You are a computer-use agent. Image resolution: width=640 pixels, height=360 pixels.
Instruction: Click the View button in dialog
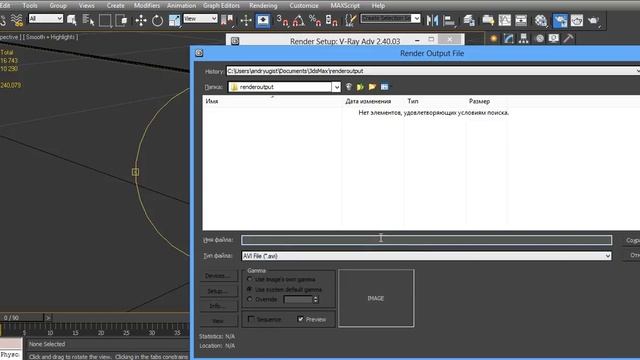coord(218,321)
